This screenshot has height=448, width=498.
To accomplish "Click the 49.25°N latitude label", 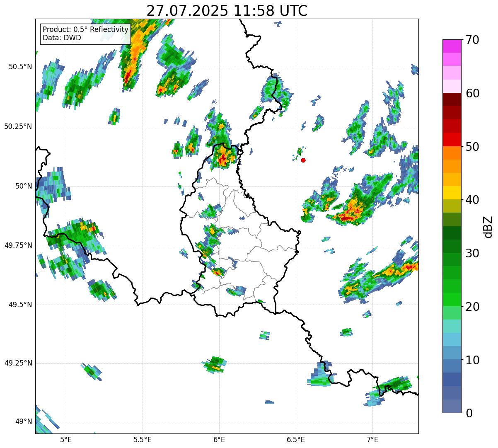I will [x=18, y=363].
